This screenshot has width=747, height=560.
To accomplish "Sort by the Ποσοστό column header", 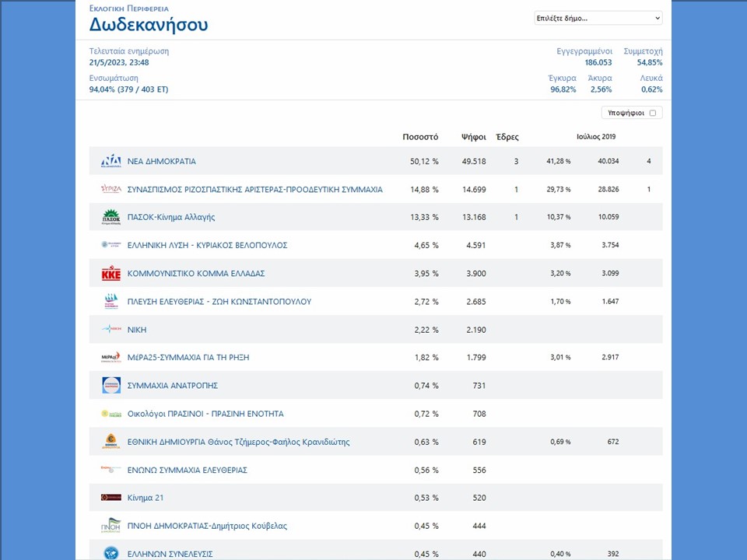I will (420, 137).
